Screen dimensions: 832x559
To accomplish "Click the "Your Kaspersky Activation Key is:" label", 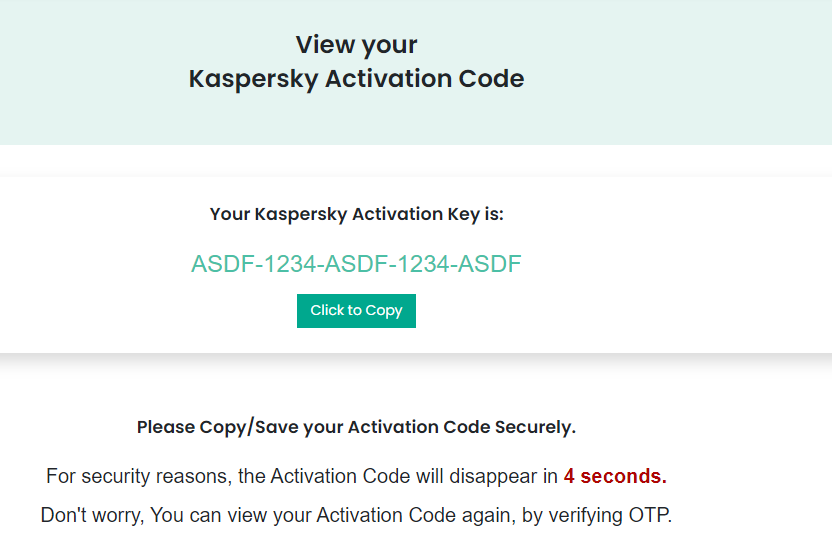I will coord(356,214).
